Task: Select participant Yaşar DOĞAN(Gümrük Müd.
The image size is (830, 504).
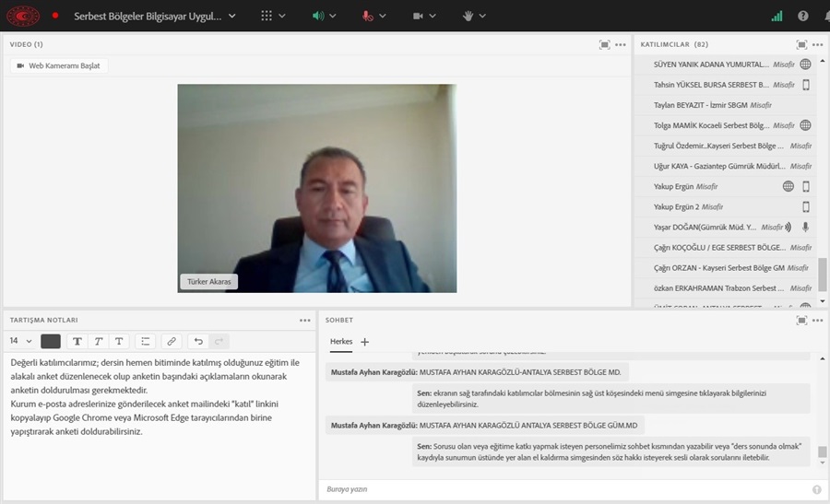Action: (x=725, y=227)
